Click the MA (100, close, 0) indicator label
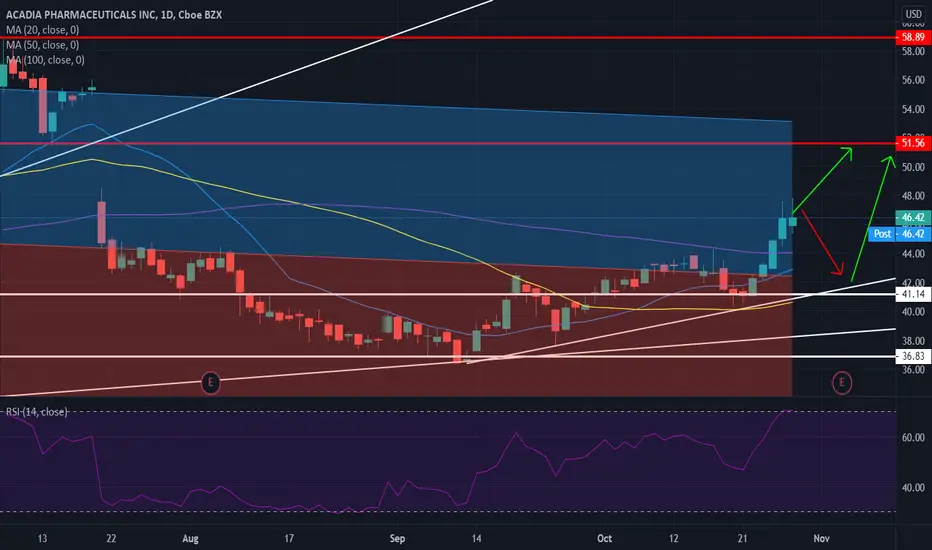This screenshot has height=550, width=932. coord(45,60)
